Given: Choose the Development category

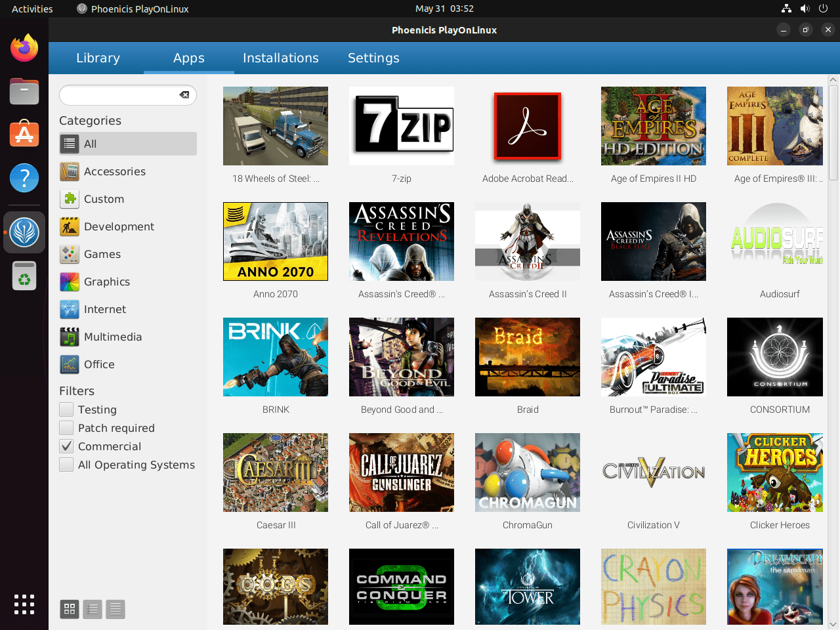Looking at the screenshot, I should (x=128, y=226).
